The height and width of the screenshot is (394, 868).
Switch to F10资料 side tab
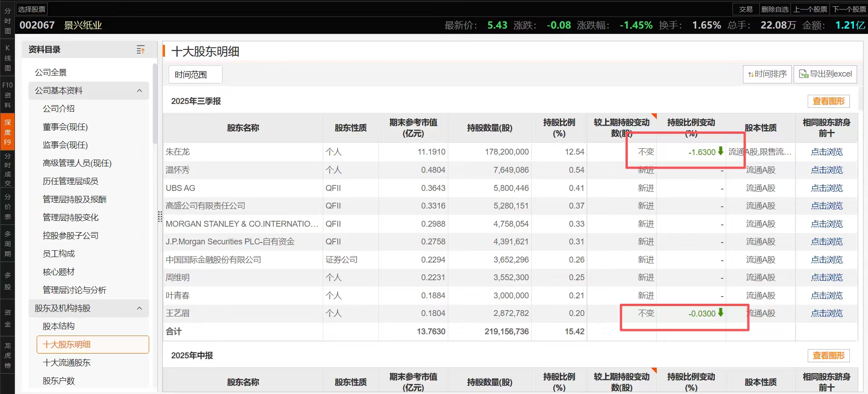pos(7,95)
